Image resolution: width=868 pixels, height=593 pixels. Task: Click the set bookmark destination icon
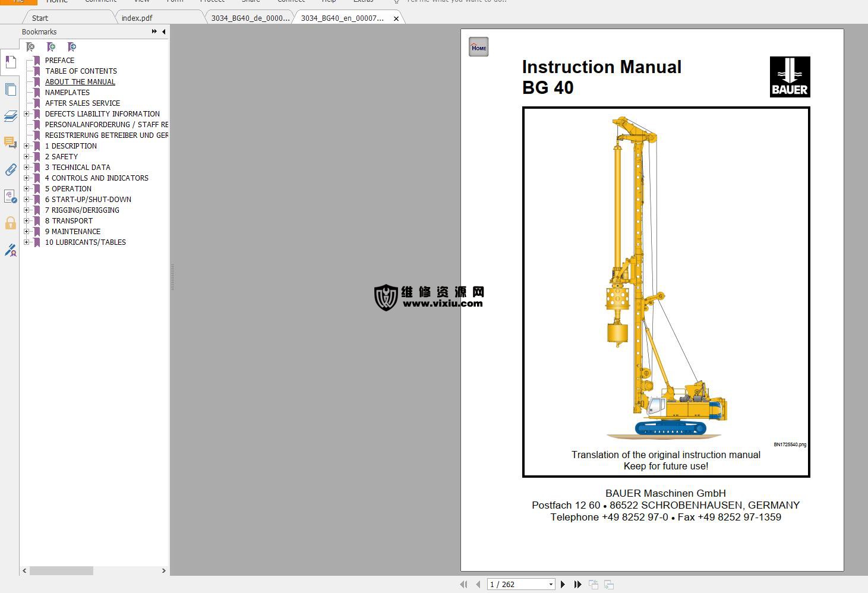point(72,47)
